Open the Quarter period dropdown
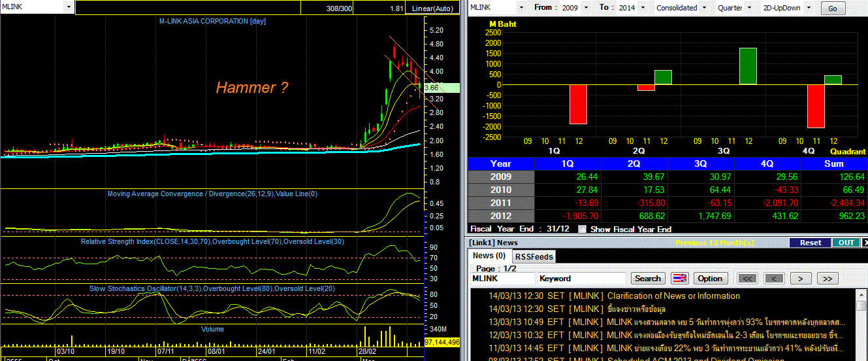The image size is (868, 361). (x=750, y=8)
